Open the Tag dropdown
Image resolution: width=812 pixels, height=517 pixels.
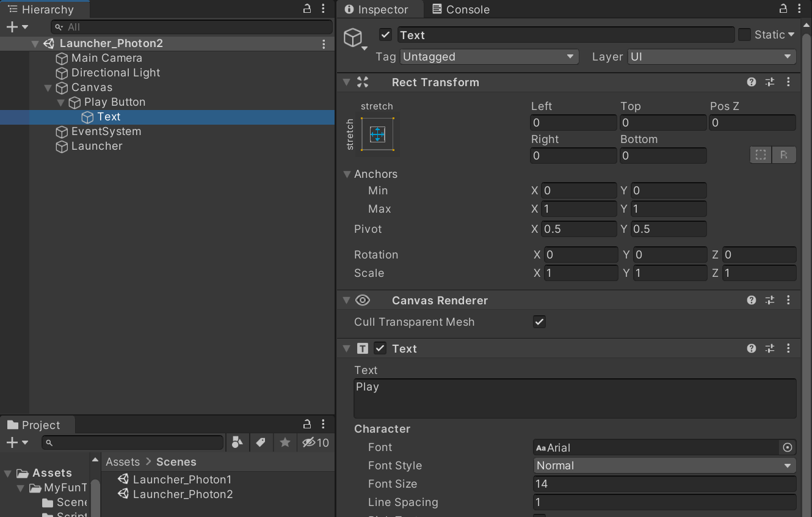[x=489, y=57]
